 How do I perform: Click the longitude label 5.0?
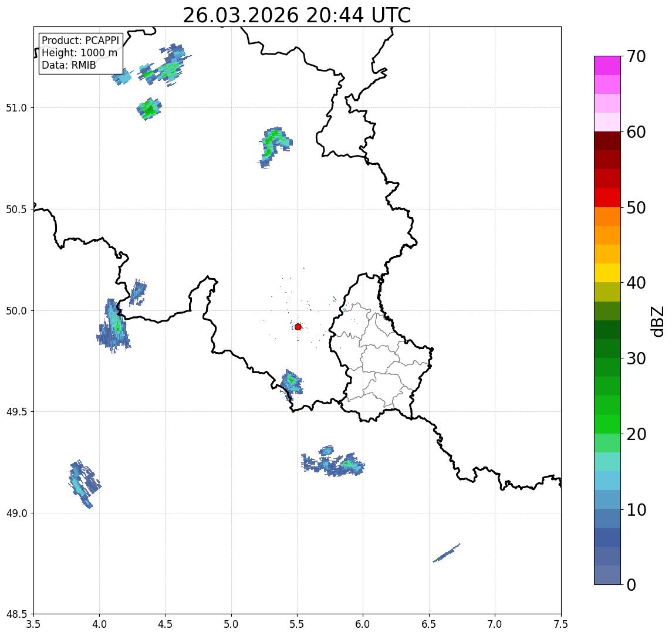[x=231, y=624]
